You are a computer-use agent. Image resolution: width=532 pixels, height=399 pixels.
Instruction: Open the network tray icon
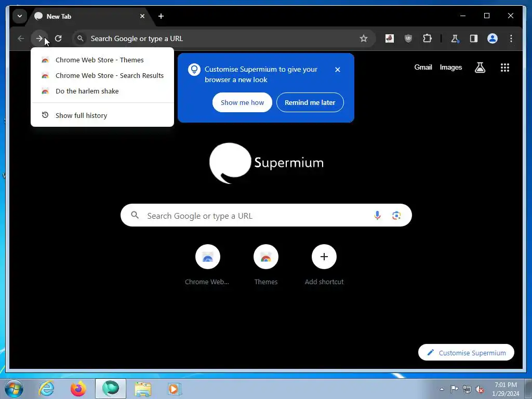[x=467, y=389]
